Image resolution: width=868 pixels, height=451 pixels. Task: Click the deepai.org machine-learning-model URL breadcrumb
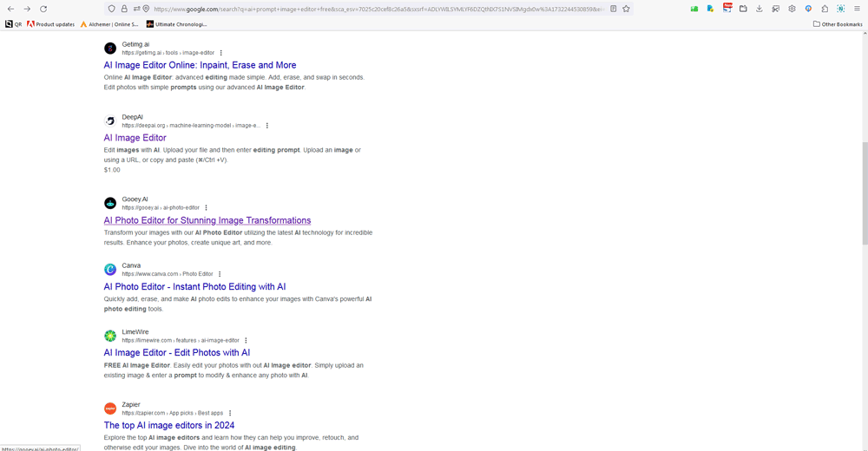point(191,126)
